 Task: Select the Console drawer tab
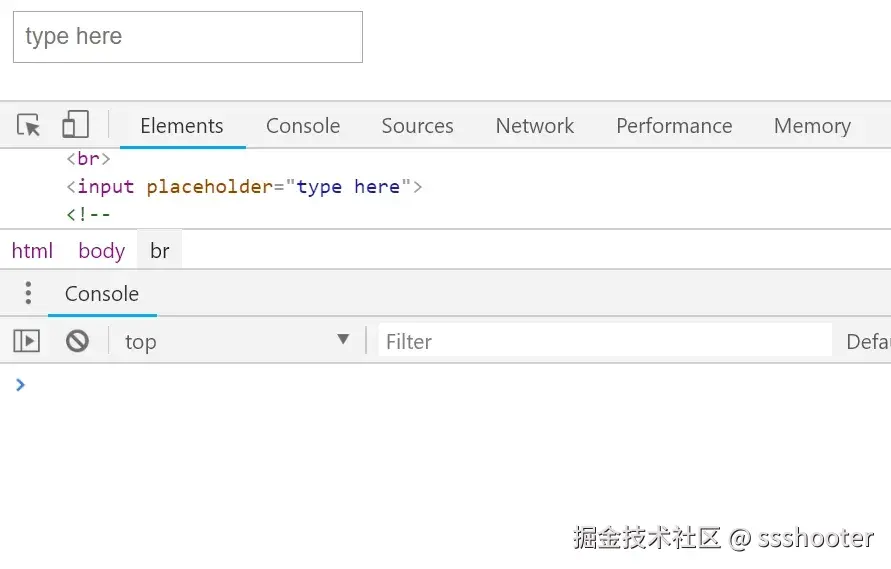(102, 294)
